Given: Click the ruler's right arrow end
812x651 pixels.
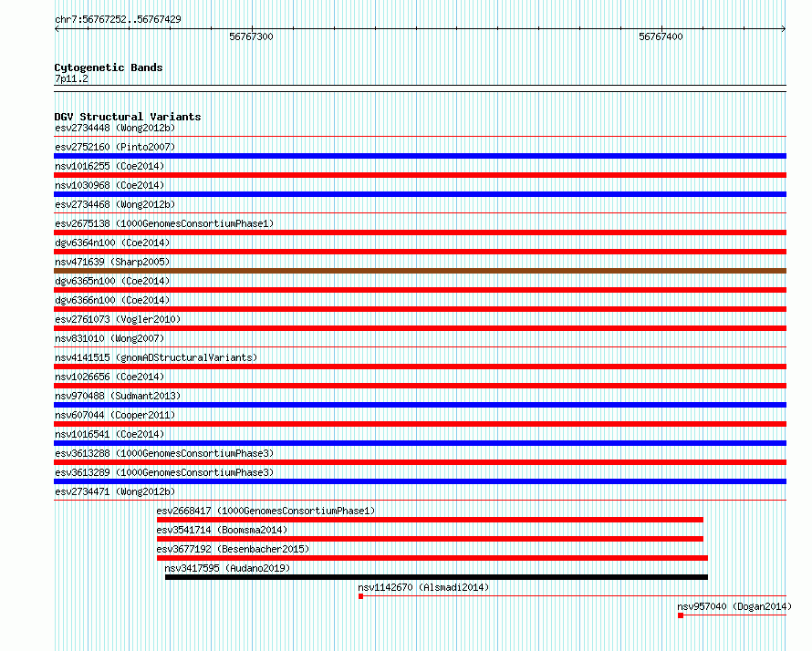Looking at the screenshot, I should tap(784, 29).
